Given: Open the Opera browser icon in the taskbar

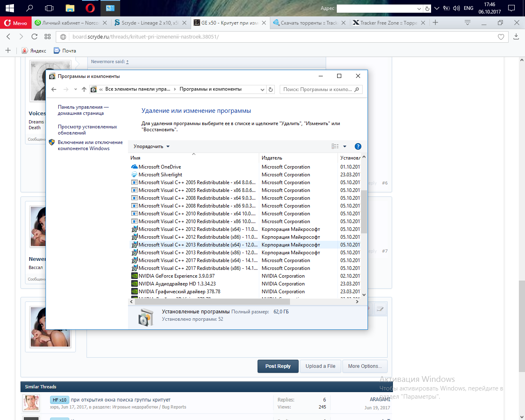Looking at the screenshot, I should pos(90,8).
